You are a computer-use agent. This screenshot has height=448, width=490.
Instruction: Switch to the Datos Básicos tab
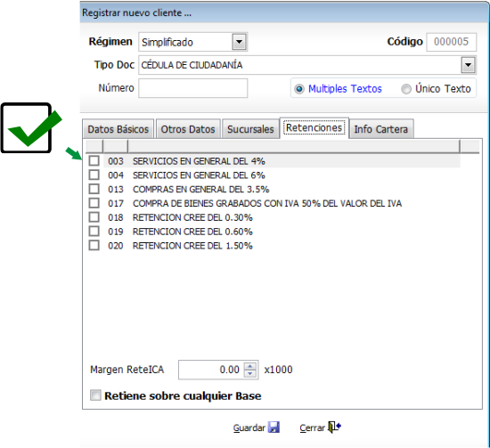tap(118, 129)
